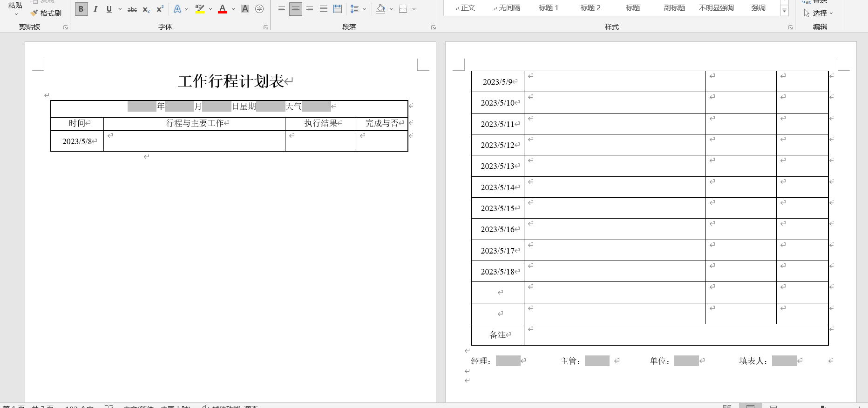Click the 备注 label cell
This screenshot has width=868, height=408.
pyautogui.click(x=498, y=334)
